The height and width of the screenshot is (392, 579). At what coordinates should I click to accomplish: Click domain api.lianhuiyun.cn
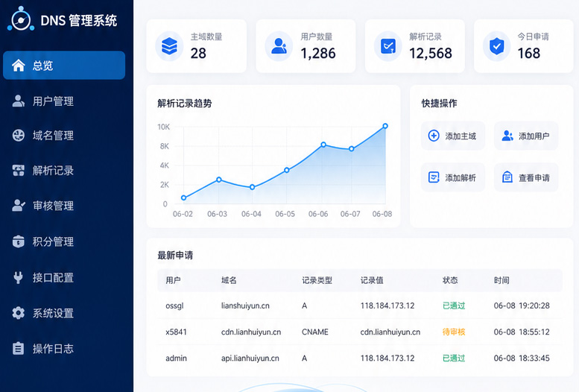pyautogui.click(x=250, y=358)
